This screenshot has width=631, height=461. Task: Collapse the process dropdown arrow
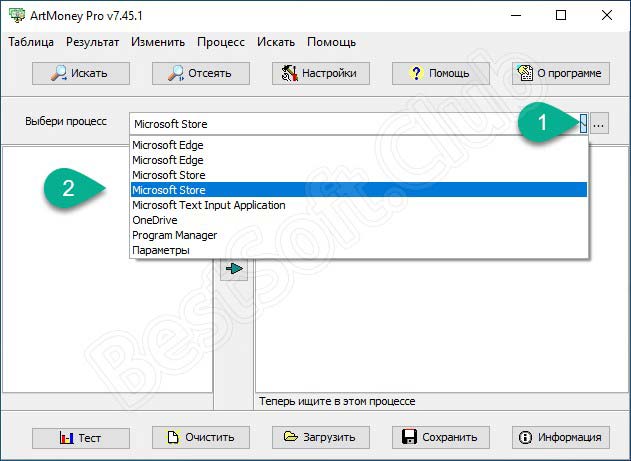[x=583, y=123]
